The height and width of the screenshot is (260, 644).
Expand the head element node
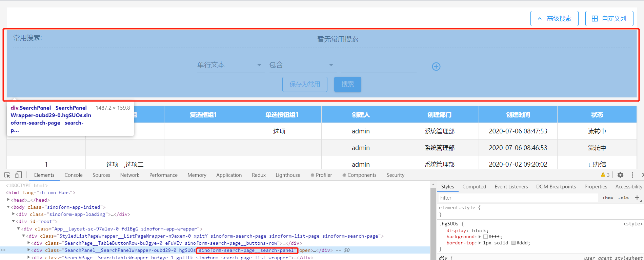click(8, 200)
